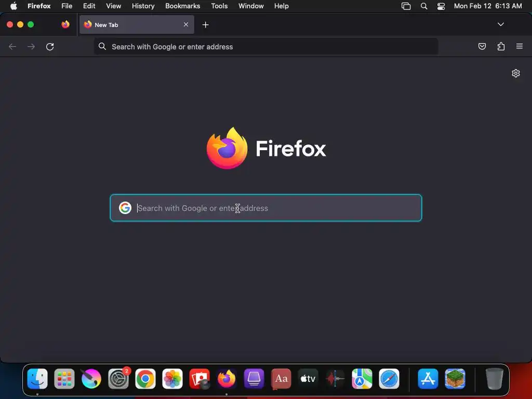Open Voice Memos from the Dock

(x=335, y=379)
